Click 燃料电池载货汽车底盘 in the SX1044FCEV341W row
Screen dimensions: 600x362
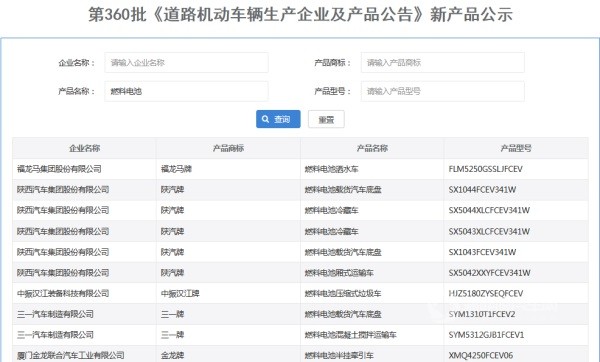point(343,189)
